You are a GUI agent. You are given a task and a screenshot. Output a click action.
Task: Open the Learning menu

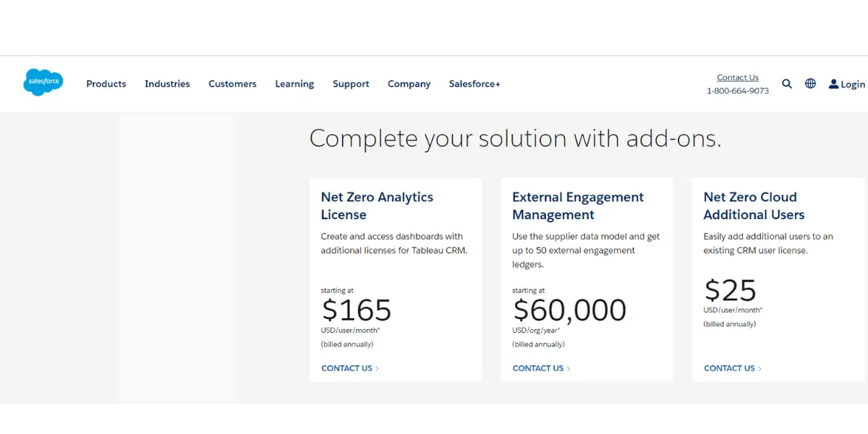pos(294,84)
